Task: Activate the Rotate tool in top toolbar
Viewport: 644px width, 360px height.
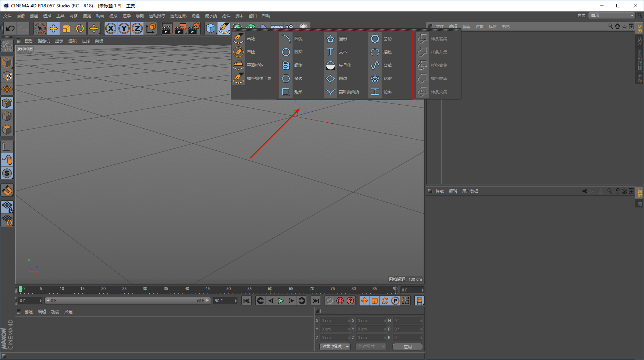Action: (x=80, y=28)
